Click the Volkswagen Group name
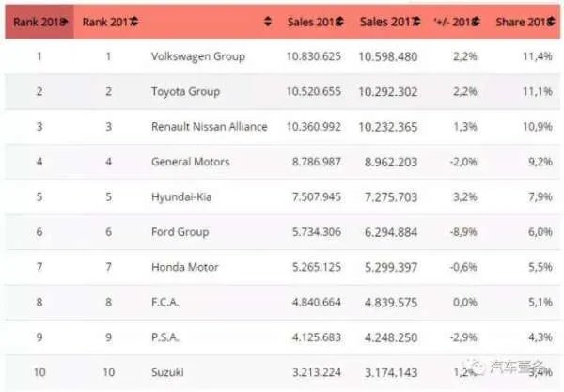Image resolution: width=564 pixels, height=392 pixels. pos(197,56)
